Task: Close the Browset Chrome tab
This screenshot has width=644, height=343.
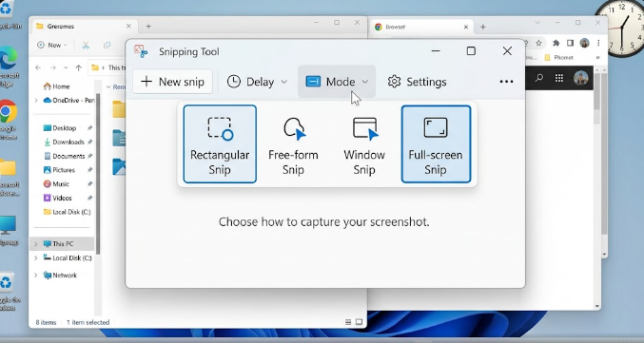Action: click(x=466, y=27)
